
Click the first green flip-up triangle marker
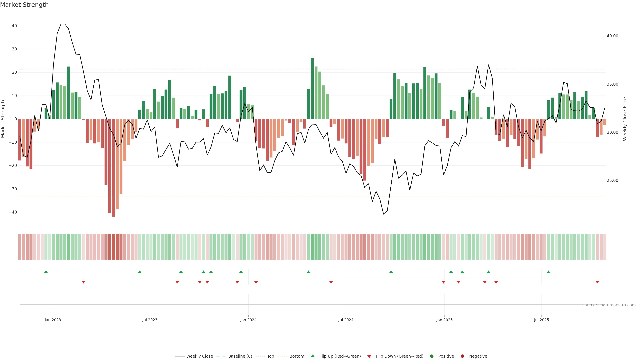pyautogui.click(x=46, y=272)
